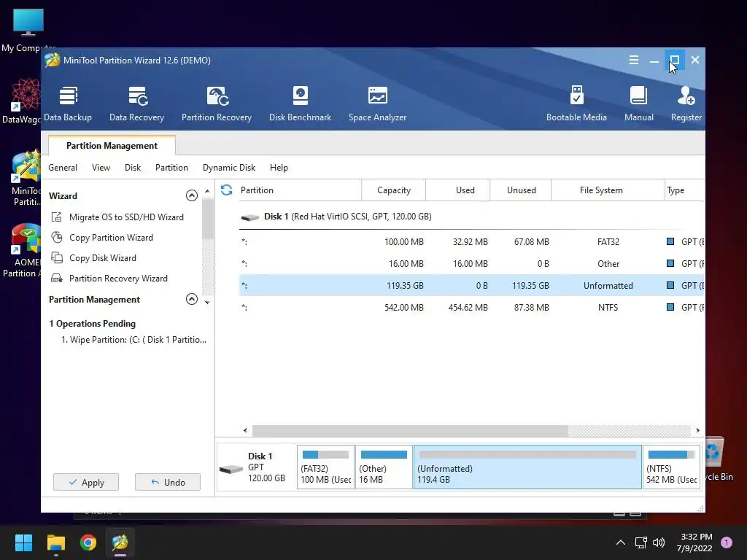The width and height of the screenshot is (747, 560).
Task: Open notification center badge
Action: click(x=727, y=542)
